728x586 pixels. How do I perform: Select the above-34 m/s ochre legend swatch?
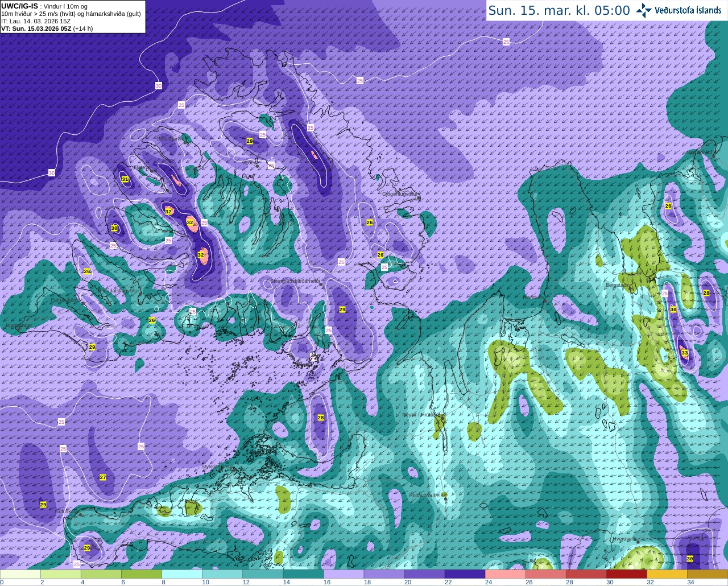(708, 574)
